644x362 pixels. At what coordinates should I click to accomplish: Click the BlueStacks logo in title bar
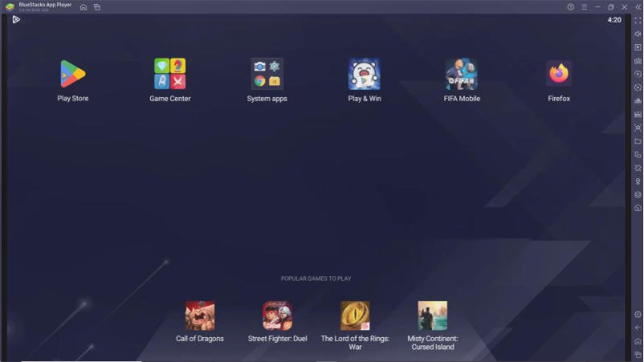point(10,7)
